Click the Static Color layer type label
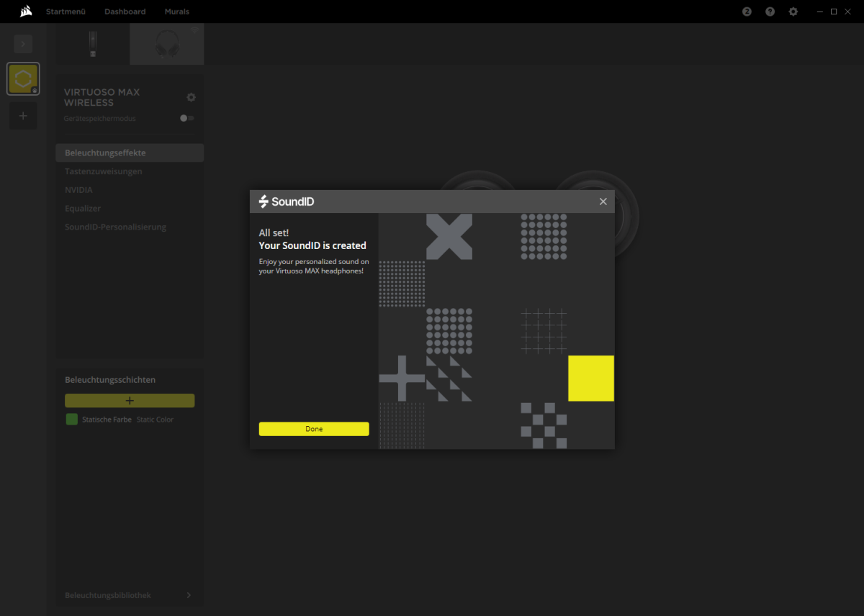 pos(155,420)
